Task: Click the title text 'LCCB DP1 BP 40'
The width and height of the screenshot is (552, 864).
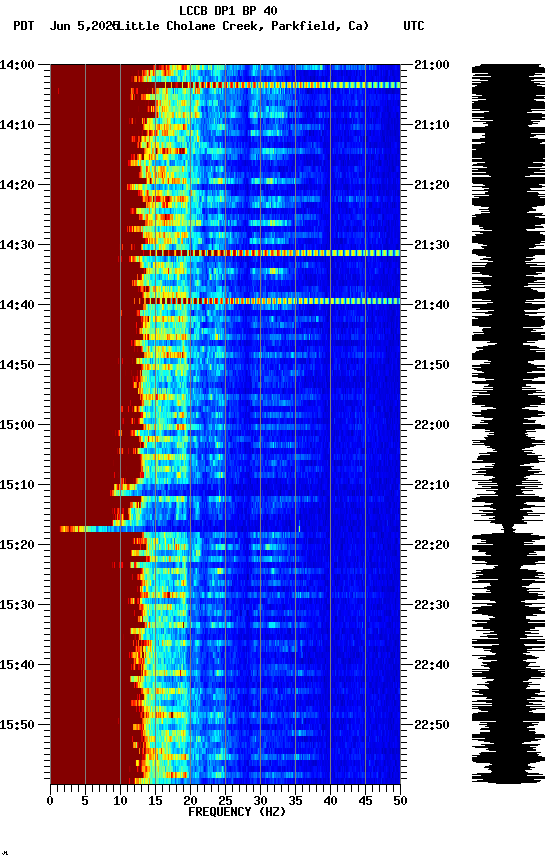Action: (228, 10)
